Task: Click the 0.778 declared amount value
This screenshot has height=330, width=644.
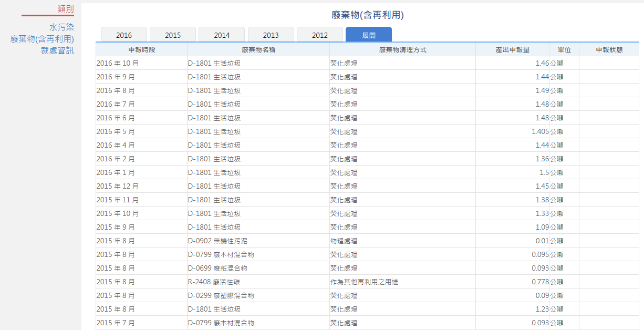Action: [541, 282]
